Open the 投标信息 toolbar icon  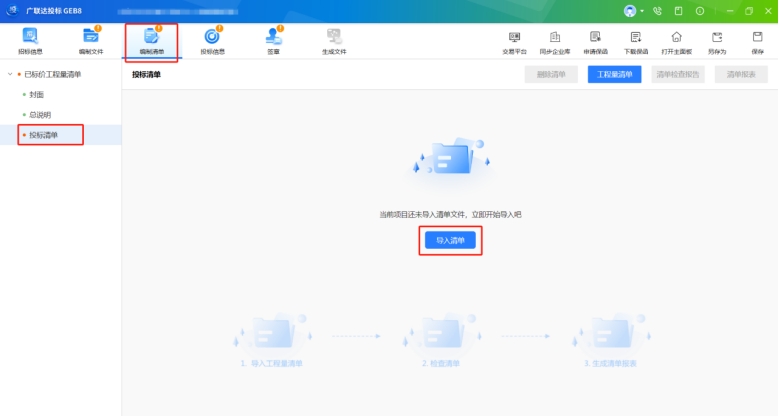click(212, 40)
